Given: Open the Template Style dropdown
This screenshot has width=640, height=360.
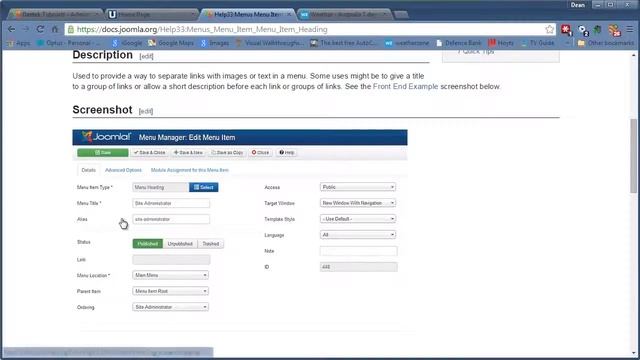Looking at the screenshot, I should pos(358,219).
